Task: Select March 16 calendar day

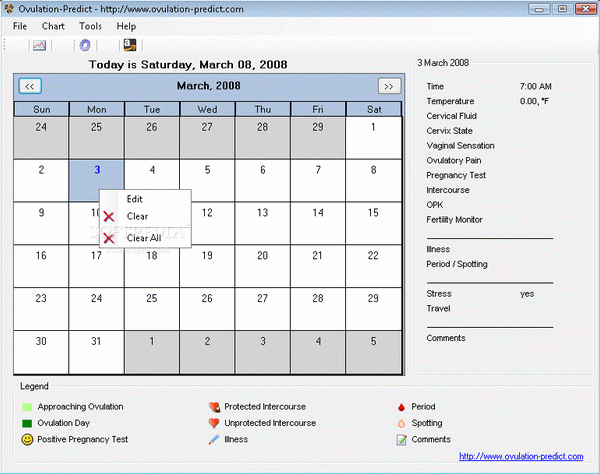Action: coord(41,266)
